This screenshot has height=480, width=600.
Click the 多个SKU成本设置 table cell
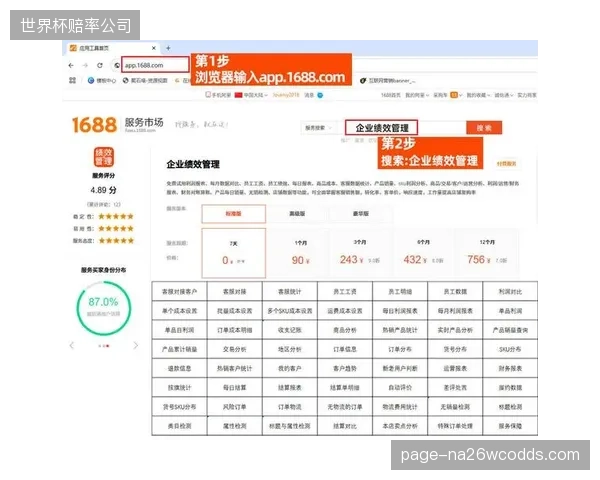pos(290,311)
